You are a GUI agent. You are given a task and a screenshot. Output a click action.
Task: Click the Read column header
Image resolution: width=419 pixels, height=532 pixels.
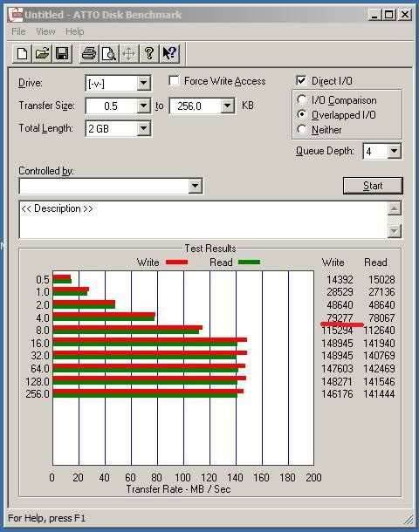[x=375, y=263]
